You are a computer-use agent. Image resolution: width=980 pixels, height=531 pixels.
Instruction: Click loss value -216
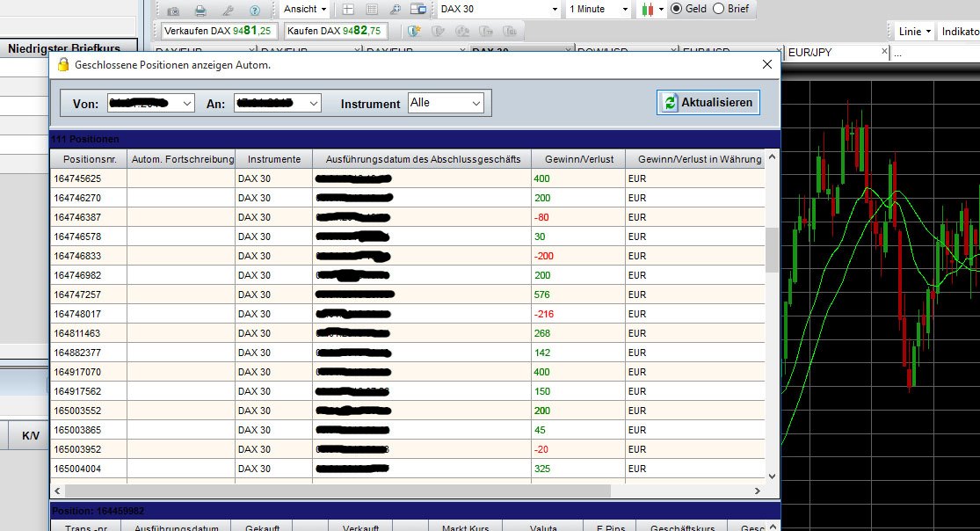544,314
